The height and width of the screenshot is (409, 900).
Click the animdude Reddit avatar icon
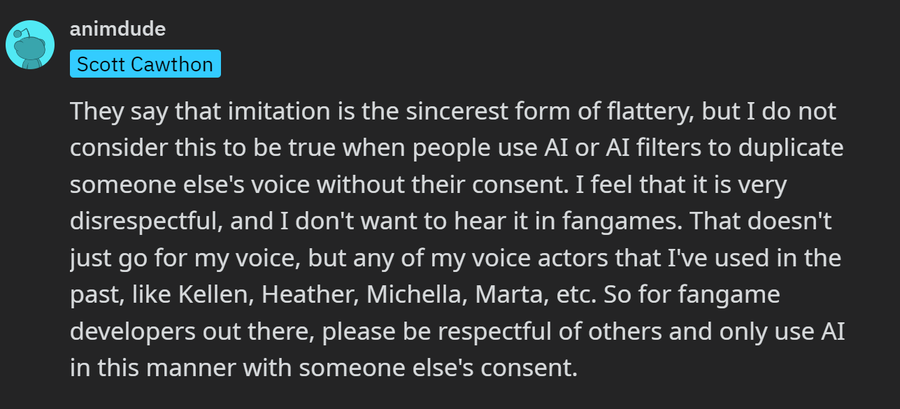pyautogui.click(x=30, y=44)
